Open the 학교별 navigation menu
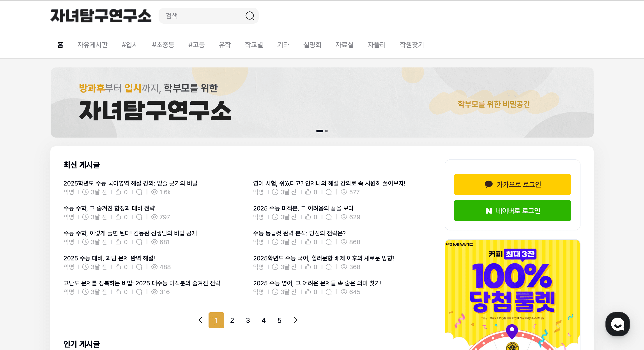The height and width of the screenshot is (350, 644). [254, 45]
